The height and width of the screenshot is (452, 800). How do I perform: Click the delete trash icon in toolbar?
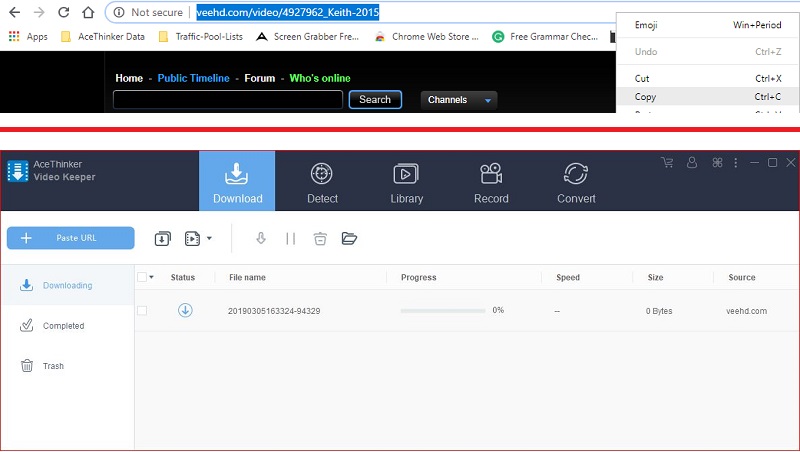click(320, 238)
